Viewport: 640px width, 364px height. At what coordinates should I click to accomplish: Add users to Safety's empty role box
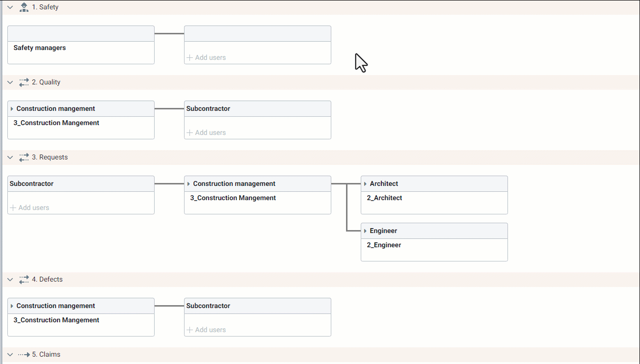tap(207, 58)
